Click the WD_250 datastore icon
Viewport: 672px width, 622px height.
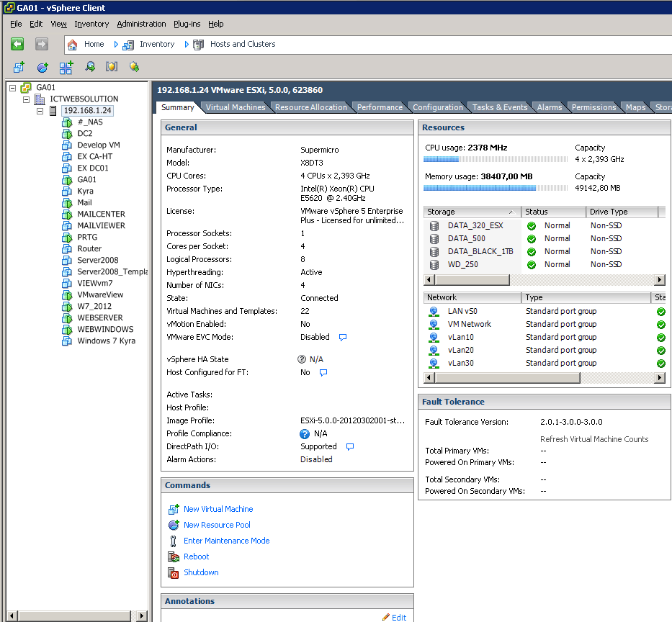(x=434, y=265)
